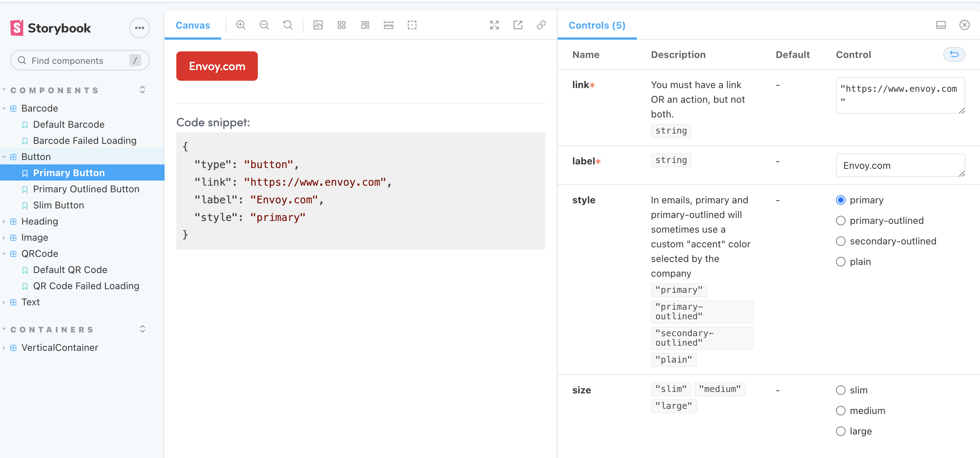Open canvas in a new tab

point(518,25)
